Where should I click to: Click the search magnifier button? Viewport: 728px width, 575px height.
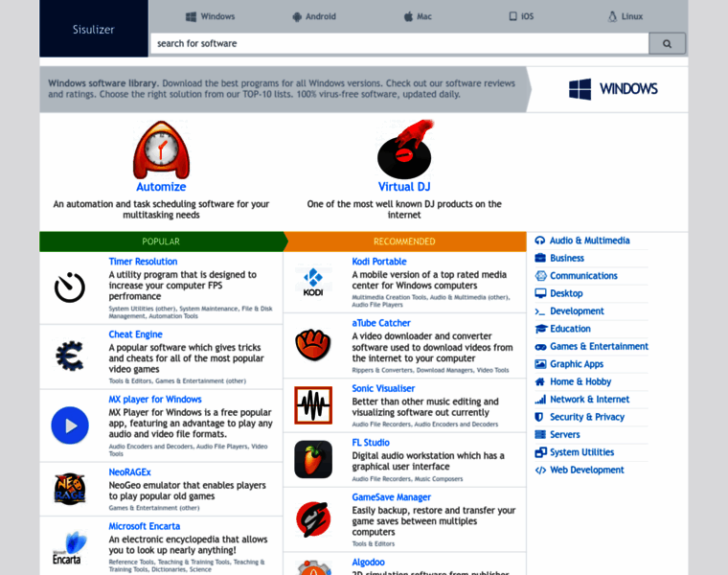[x=667, y=44]
